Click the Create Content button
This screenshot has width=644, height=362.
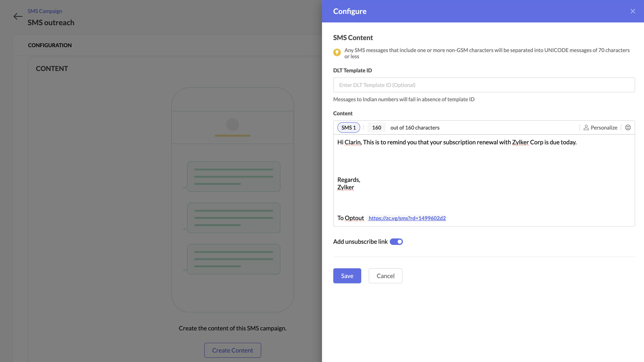tap(233, 350)
